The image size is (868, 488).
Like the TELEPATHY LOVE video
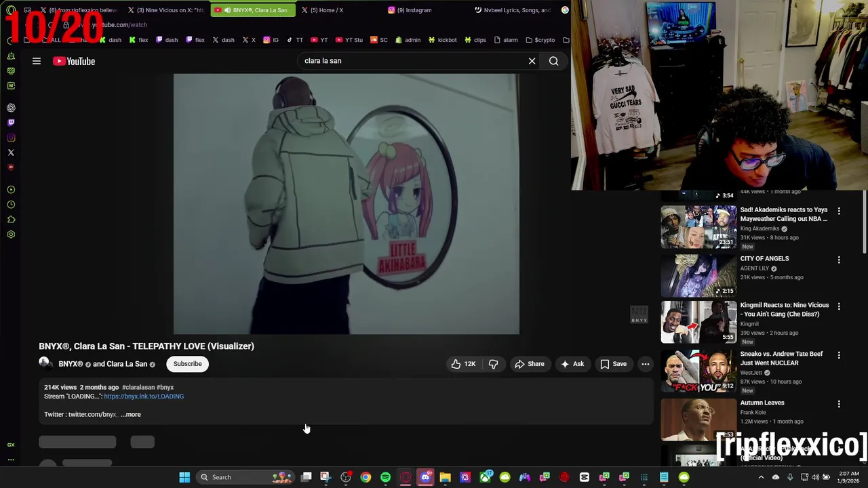[463, 364]
